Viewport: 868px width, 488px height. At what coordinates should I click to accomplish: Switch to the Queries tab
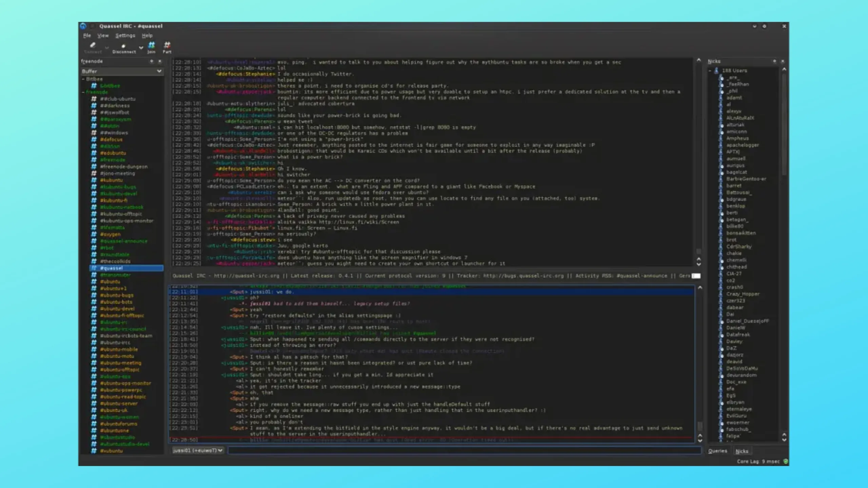coord(717,451)
